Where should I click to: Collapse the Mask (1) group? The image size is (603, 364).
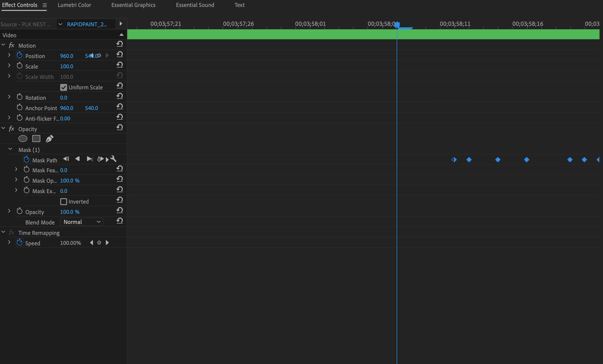coord(10,149)
